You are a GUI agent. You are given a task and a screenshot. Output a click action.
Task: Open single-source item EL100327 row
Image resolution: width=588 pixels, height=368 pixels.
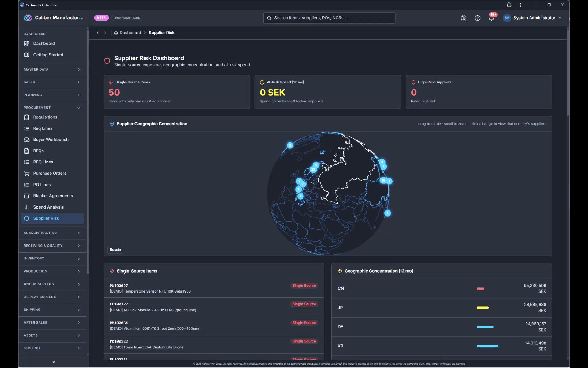(x=214, y=307)
